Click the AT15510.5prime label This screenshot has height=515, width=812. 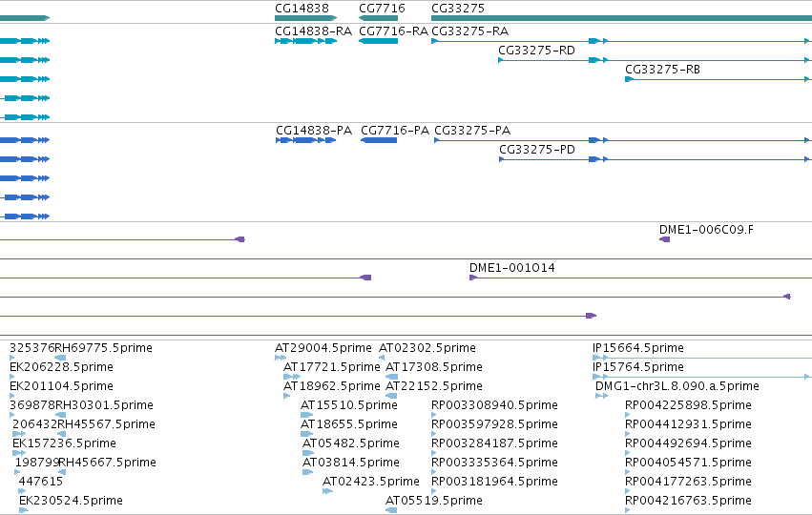(x=349, y=405)
